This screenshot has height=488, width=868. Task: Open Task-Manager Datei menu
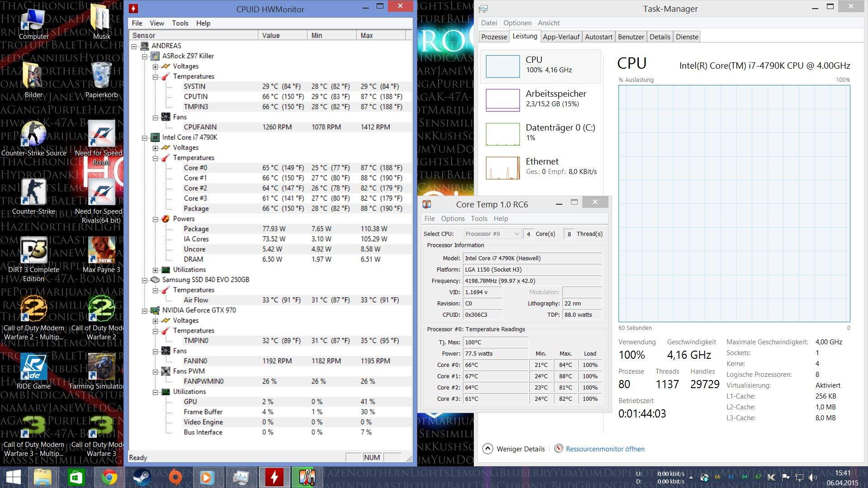pos(489,23)
